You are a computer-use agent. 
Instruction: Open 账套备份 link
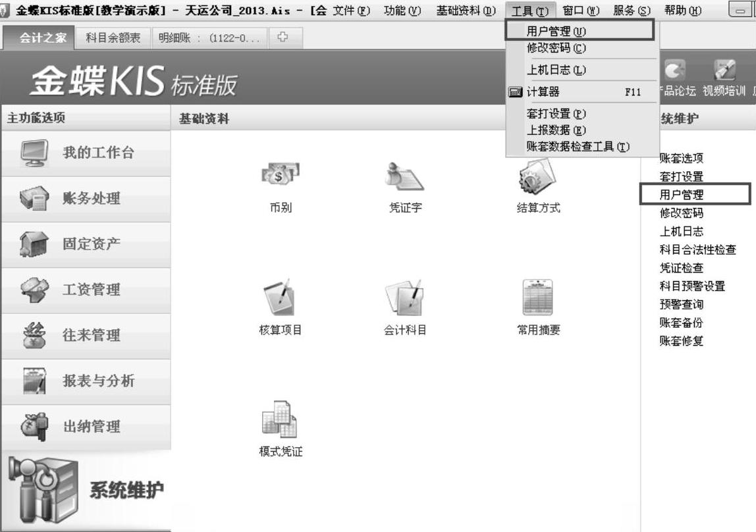pos(682,323)
